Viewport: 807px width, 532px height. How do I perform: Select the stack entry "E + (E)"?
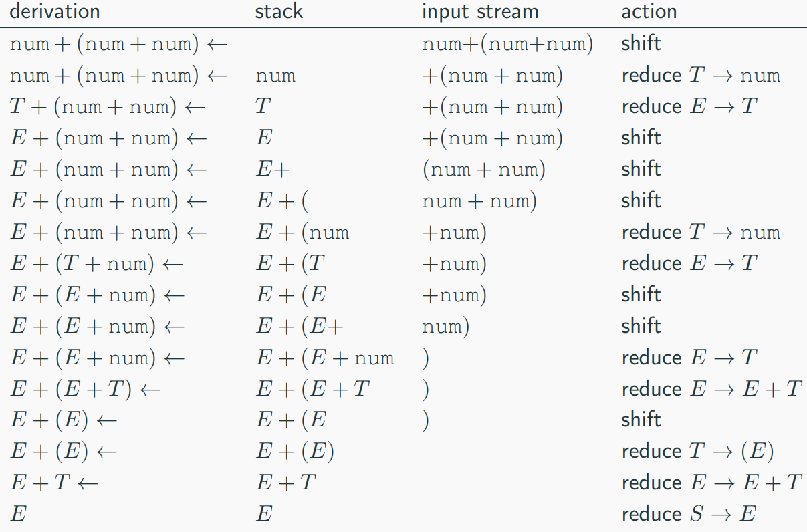tap(295, 452)
